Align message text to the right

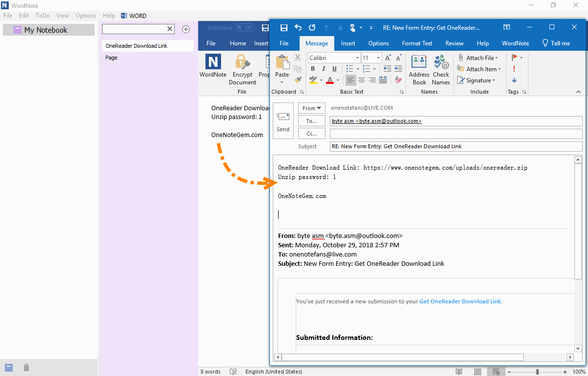coord(372,80)
